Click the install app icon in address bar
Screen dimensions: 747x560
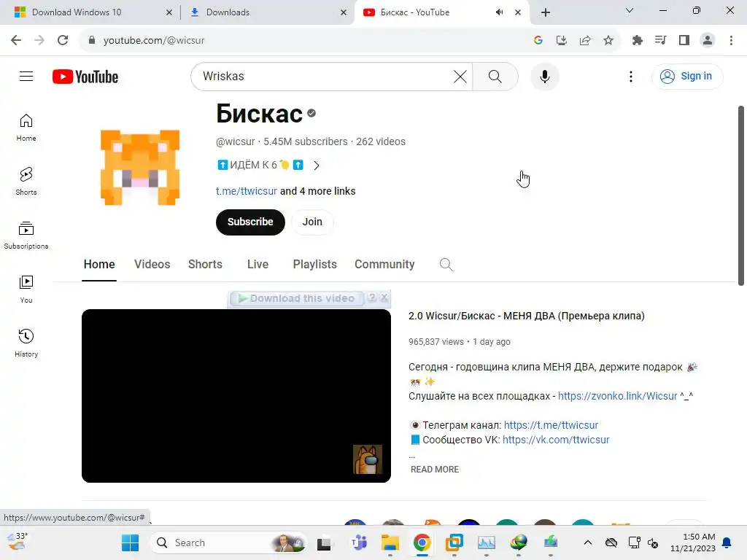[x=562, y=40]
